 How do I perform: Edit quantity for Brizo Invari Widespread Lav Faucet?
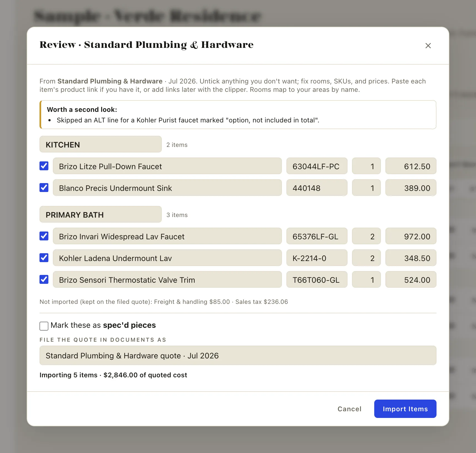[366, 236]
